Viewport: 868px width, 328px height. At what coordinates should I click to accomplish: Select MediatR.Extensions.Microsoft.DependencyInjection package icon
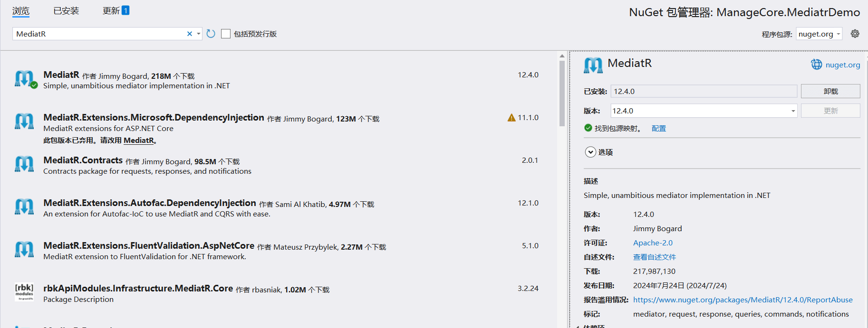point(25,122)
